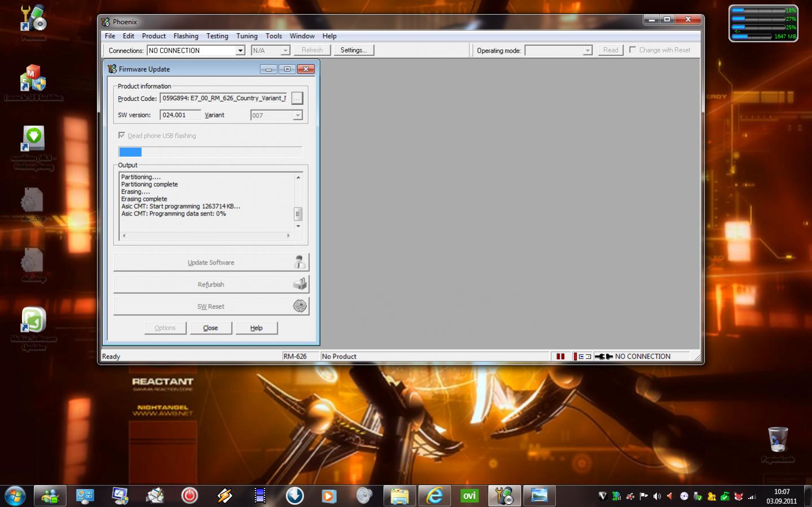Click the Options button
The image size is (812, 507).
tap(165, 328)
